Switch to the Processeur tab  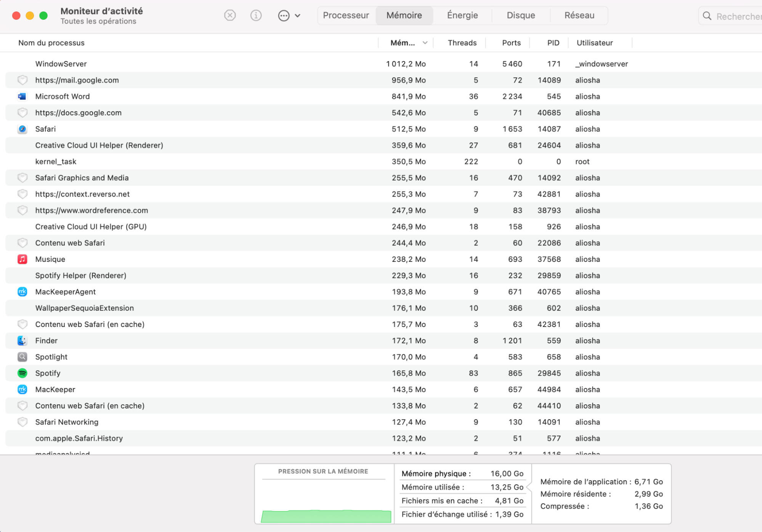point(346,16)
